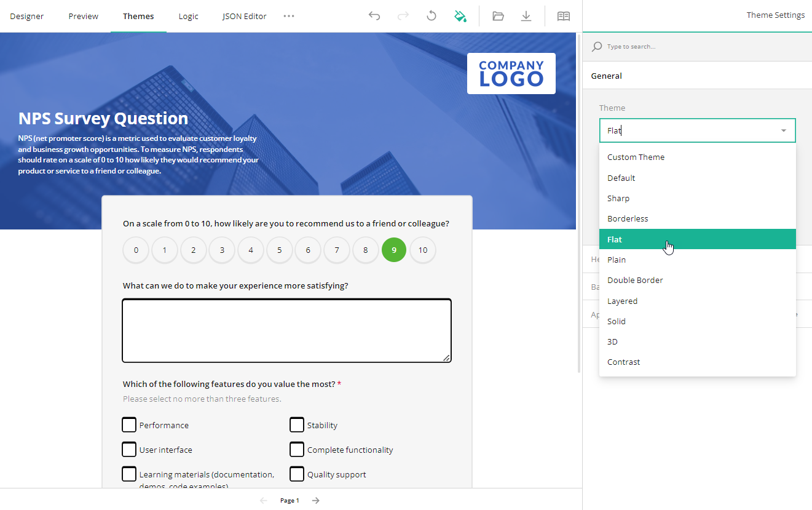Select Borderless from the theme dropdown
This screenshot has width=812, height=510.
(628, 218)
